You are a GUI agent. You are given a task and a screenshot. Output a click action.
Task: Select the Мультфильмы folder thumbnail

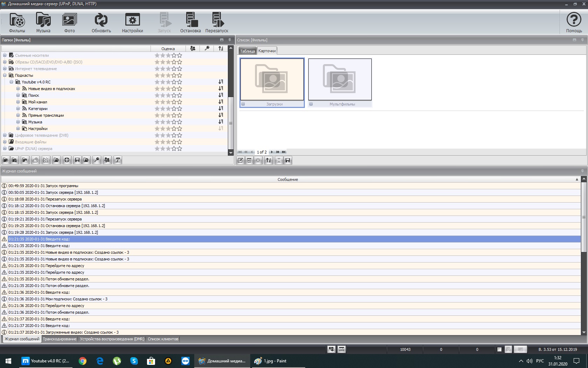(x=339, y=80)
